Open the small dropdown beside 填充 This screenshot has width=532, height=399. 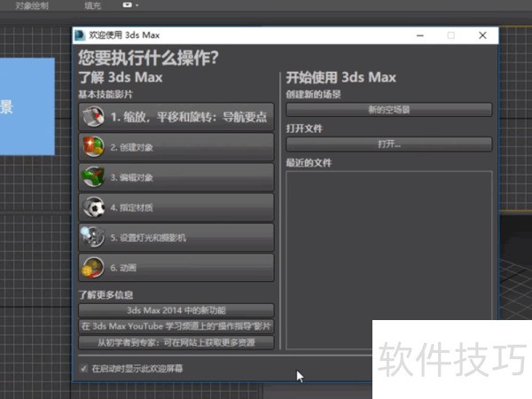pyautogui.click(x=131, y=5)
